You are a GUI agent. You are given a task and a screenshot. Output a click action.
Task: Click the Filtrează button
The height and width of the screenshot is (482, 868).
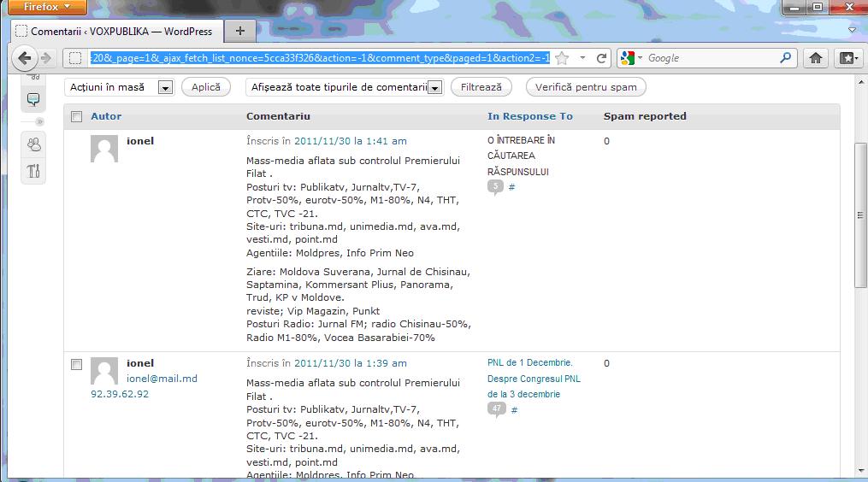[481, 87]
